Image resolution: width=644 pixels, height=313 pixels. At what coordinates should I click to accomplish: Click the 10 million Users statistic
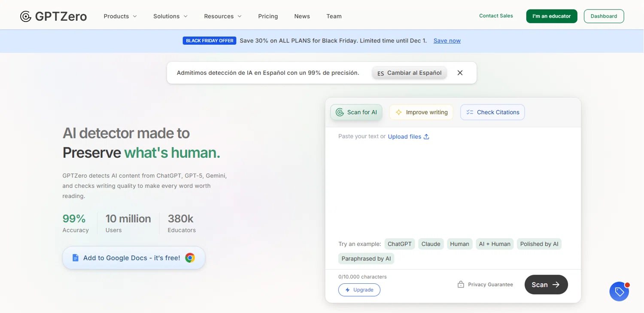pos(128,224)
